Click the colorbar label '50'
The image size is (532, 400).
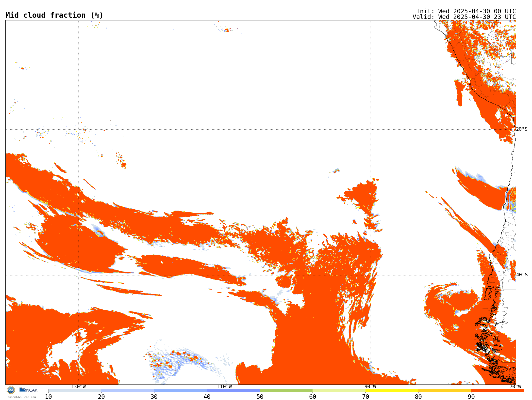[x=260, y=397]
